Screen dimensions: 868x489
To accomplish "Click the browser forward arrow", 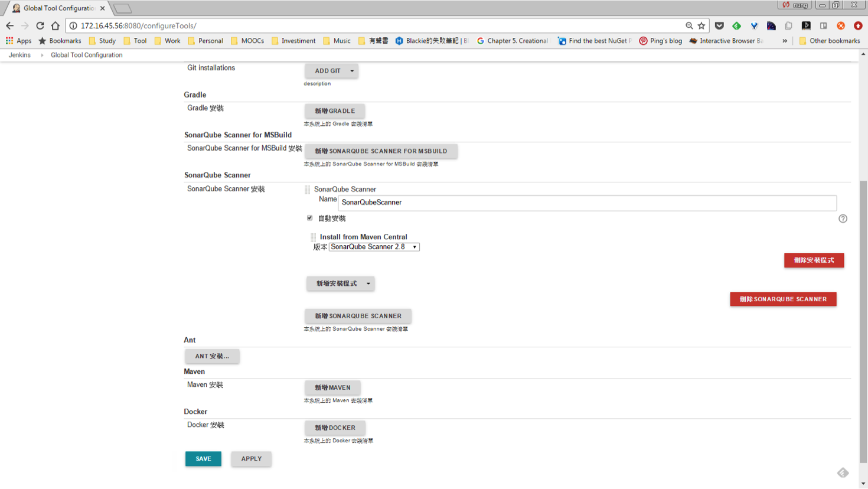I will (25, 26).
